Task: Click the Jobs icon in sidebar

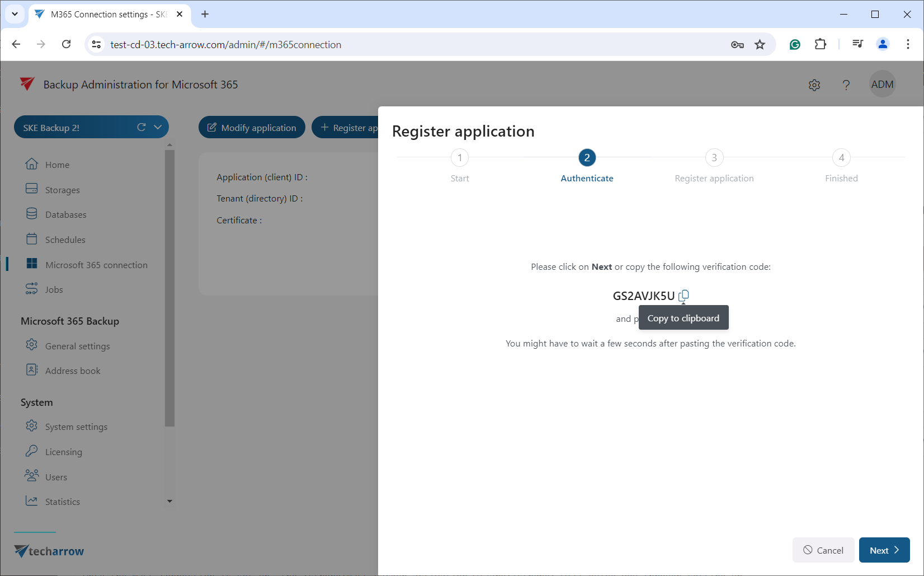Action: [x=32, y=288]
